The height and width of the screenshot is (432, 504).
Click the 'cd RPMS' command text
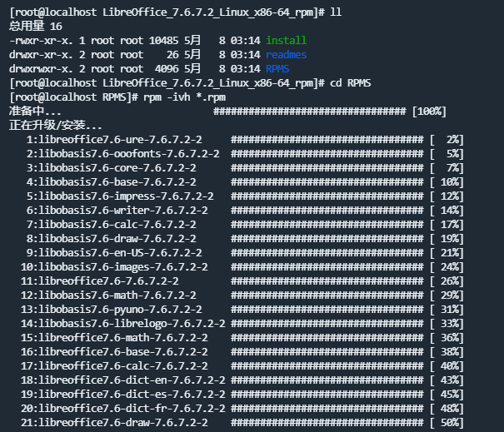pos(350,83)
